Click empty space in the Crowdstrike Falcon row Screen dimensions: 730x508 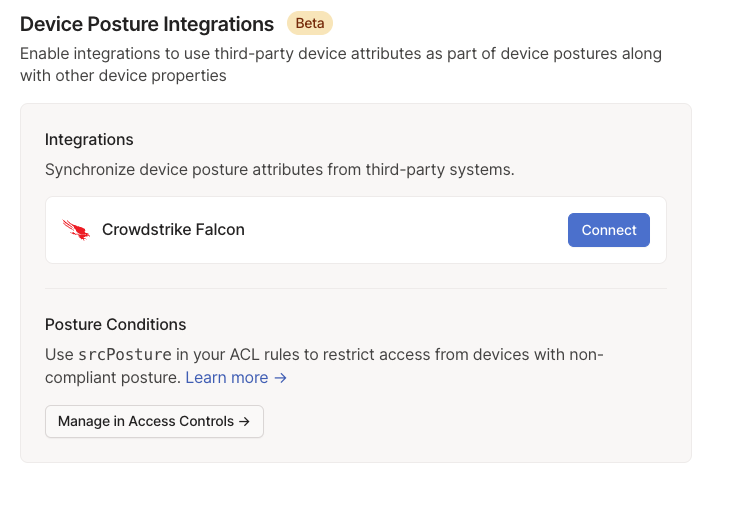click(x=400, y=230)
